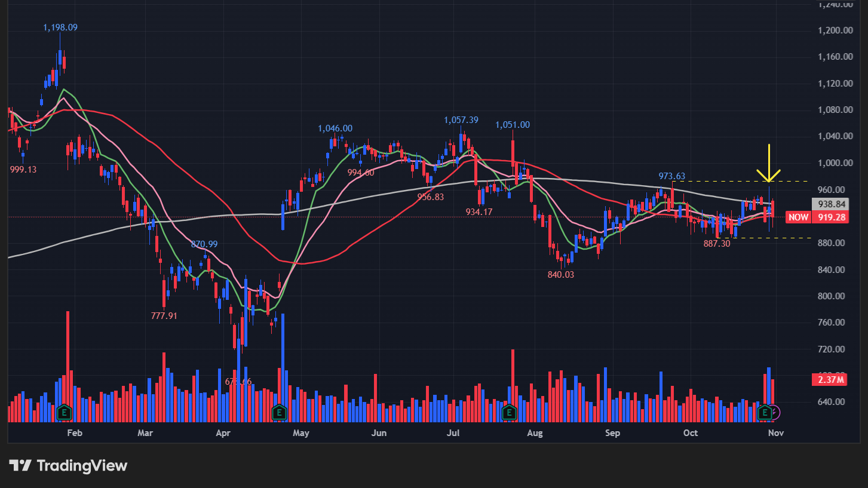Select the 1,198.09 high price label
The height and width of the screenshot is (488, 868).
[x=60, y=27]
